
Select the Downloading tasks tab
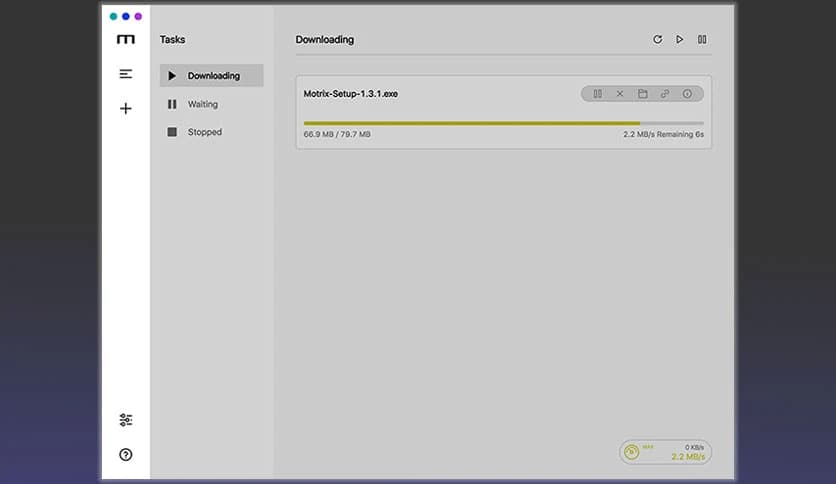(x=212, y=76)
